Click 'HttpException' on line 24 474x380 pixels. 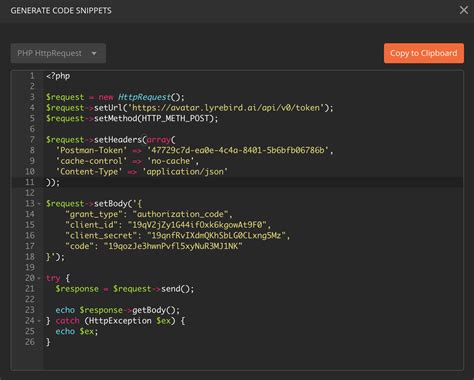click(120, 321)
